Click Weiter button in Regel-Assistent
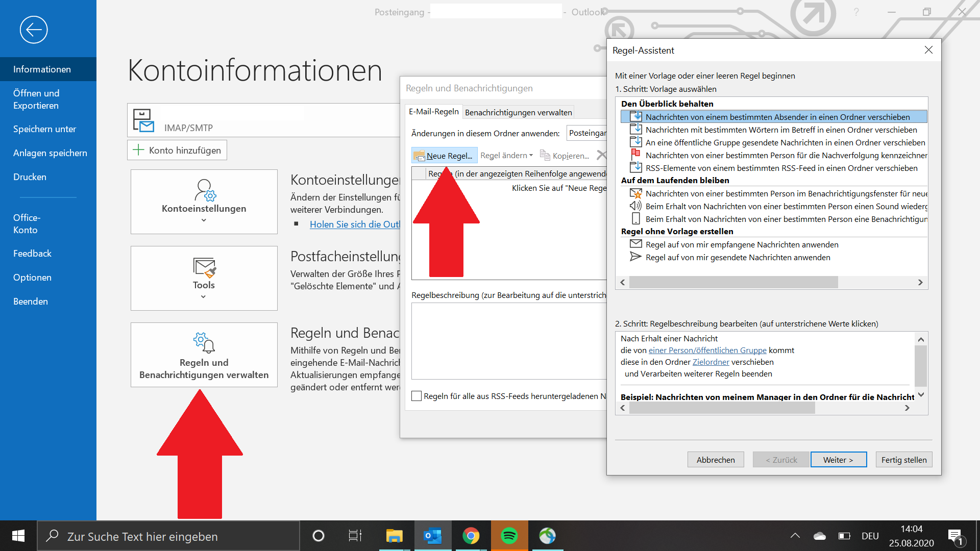Image resolution: width=980 pixels, height=551 pixels. point(838,460)
